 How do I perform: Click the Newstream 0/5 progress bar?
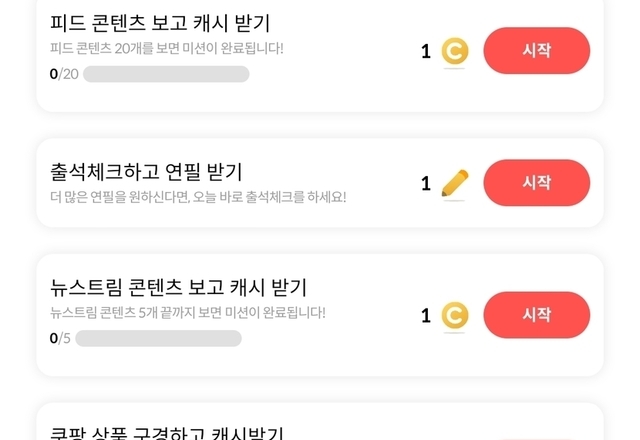[158, 339]
